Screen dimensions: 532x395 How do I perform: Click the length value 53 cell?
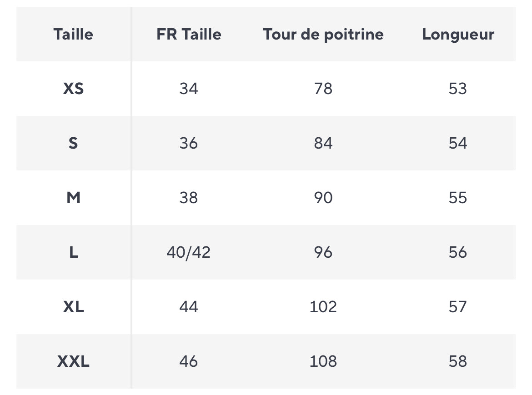pos(458,89)
